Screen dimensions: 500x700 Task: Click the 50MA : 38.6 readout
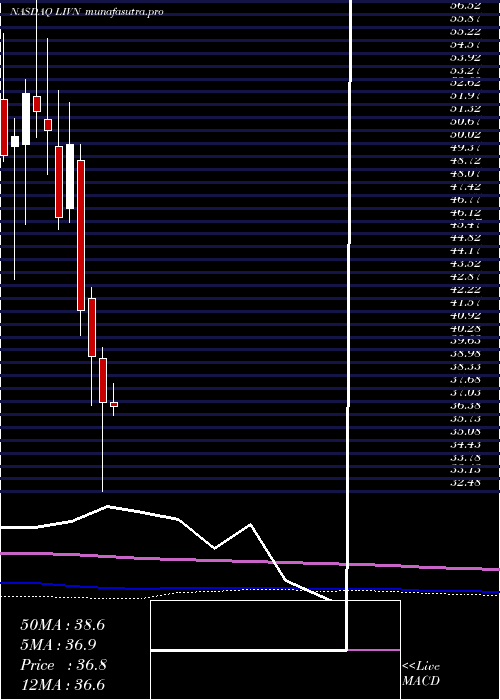[x=62, y=625]
